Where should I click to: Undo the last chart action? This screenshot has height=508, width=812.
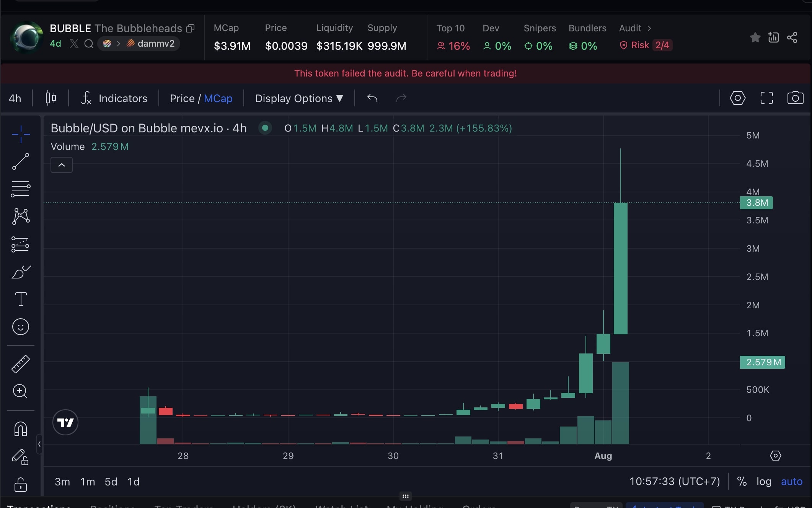(372, 98)
